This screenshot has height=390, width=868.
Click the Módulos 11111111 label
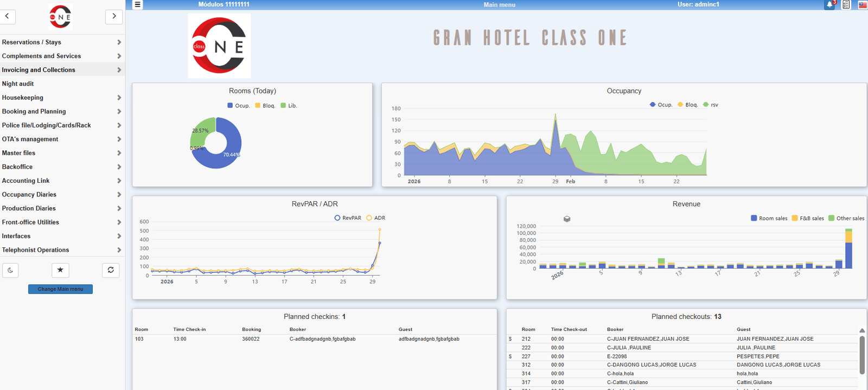click(224, 4)
